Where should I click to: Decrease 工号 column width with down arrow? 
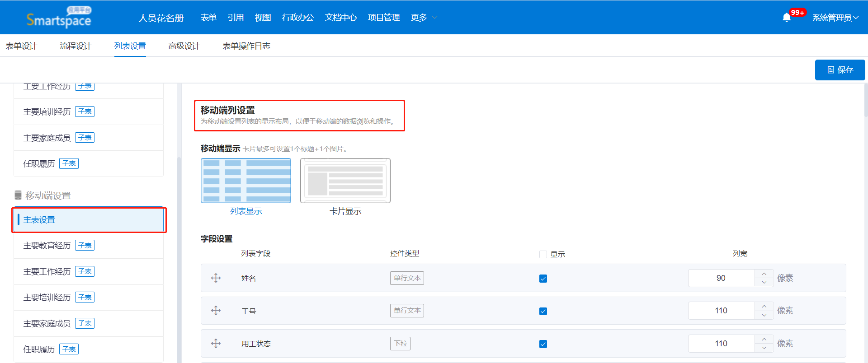pyautogui.click(x=764, y=315)
